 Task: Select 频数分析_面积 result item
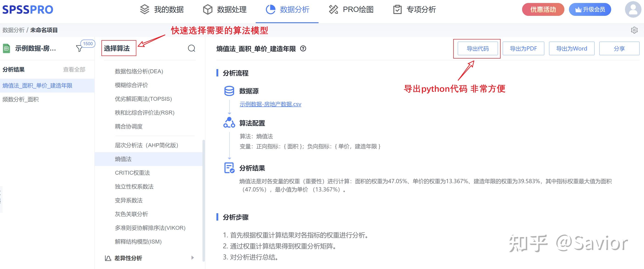(x=20, y=100)
